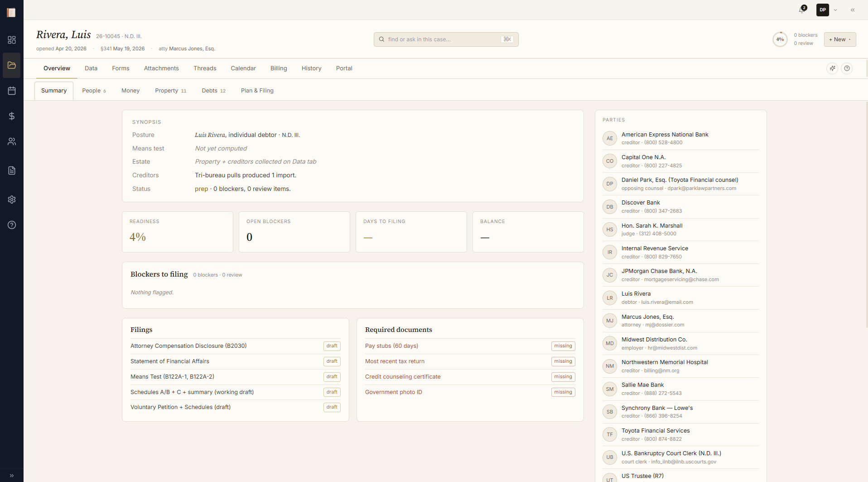Viewport: 868px width, 482px height.
Task: Open the dropdown arrow on New button
Action: (849, 39)
